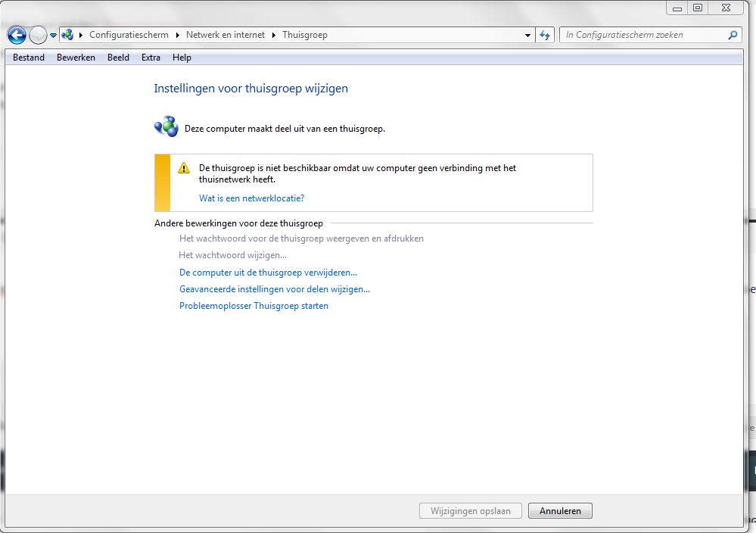Open the Help menu
This screenshot has width=756, height=533.
click(x=182, y=58)
